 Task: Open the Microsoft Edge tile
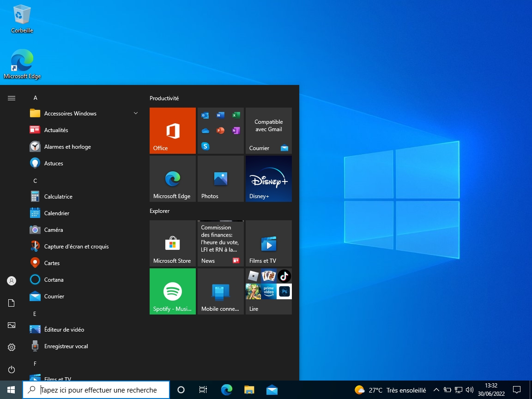tap(173, 179)
